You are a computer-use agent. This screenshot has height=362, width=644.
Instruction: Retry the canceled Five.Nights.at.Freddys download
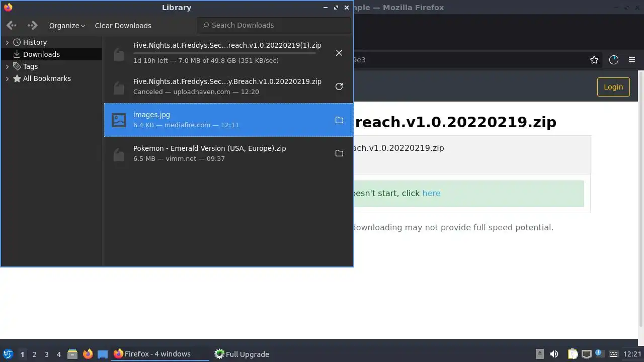[x=339, y=86]
